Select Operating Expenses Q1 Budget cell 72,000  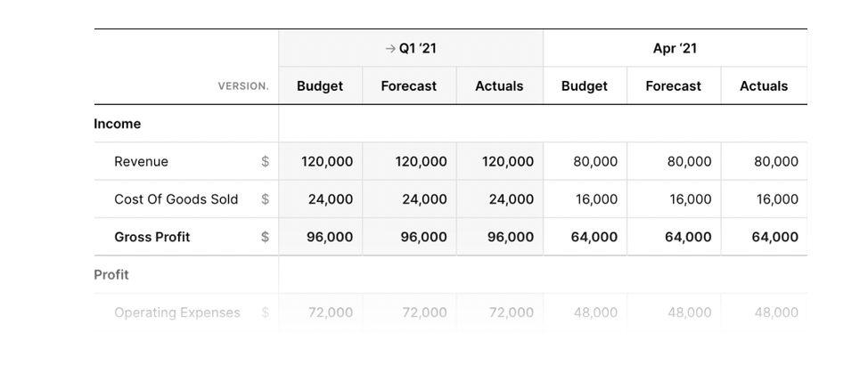click(x=321, y=312)
